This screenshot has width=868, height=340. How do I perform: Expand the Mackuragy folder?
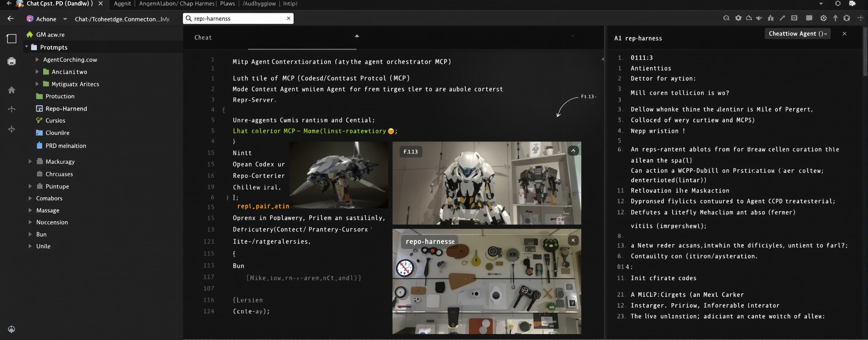tap(30, 161)
